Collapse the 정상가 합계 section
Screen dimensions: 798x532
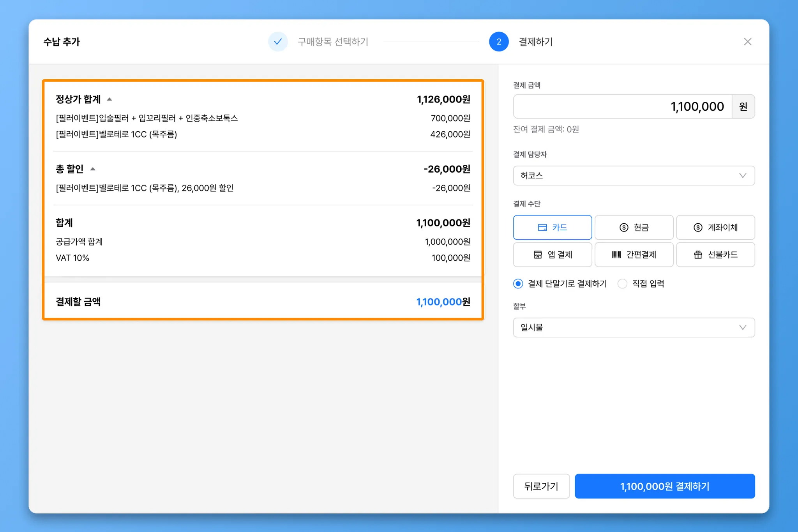point(109,99)
